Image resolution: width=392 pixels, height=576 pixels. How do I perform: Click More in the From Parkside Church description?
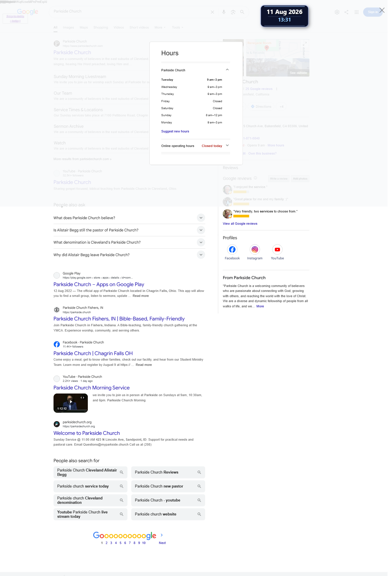pos(260,306)
